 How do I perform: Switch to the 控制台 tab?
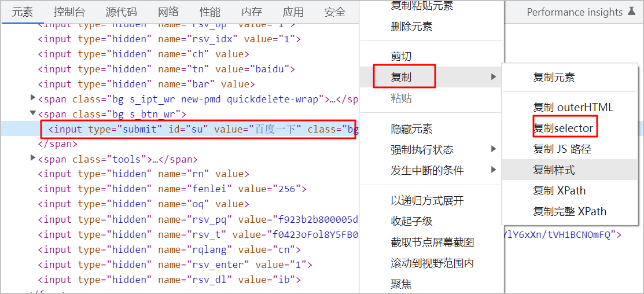coord(69,12)
